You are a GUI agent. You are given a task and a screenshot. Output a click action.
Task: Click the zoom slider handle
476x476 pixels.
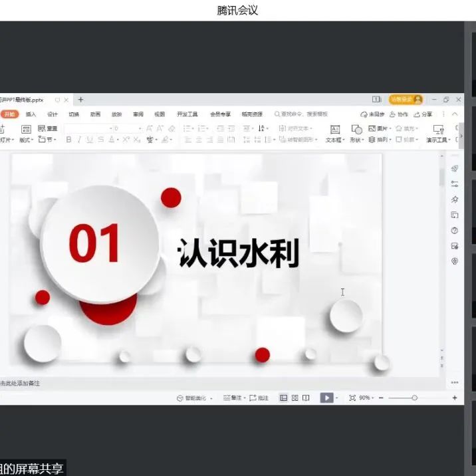(414, 398)
